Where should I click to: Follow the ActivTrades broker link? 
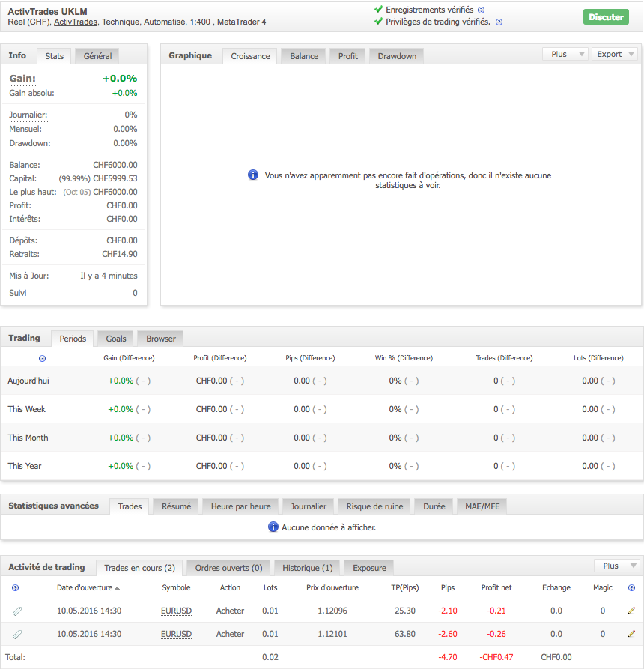75,22
